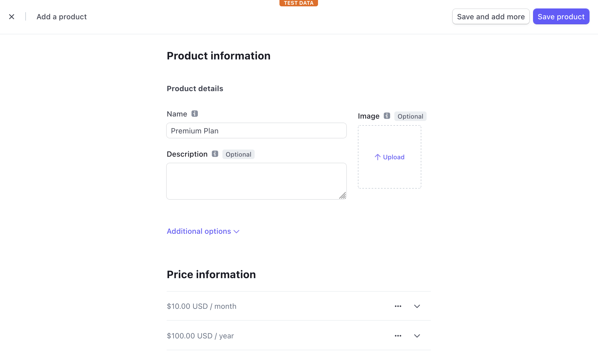Viewport: 598px width, 364px height.
Task: Expand the $10.00 USD/month price entry
Action: (x=417, y=306)
